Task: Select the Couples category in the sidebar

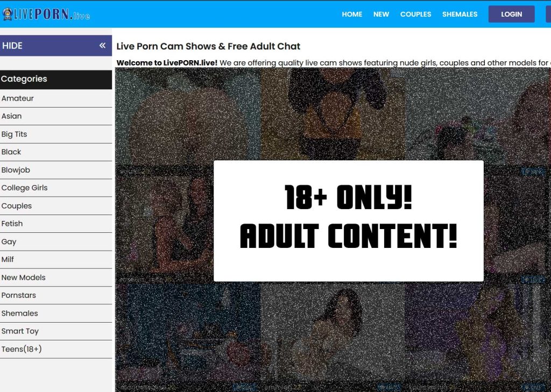Action: point(17,206)
